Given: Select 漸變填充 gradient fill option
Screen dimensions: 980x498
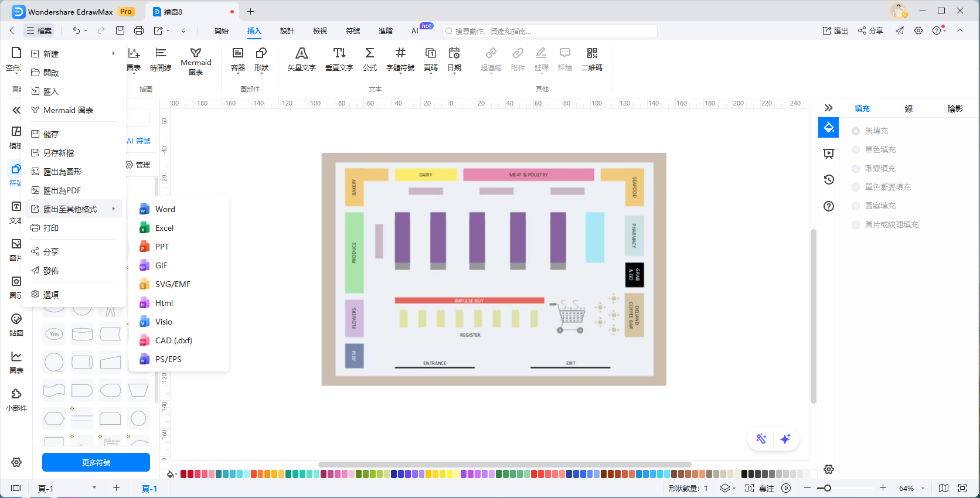Looking at the screenshot, I should pos(856,169).
